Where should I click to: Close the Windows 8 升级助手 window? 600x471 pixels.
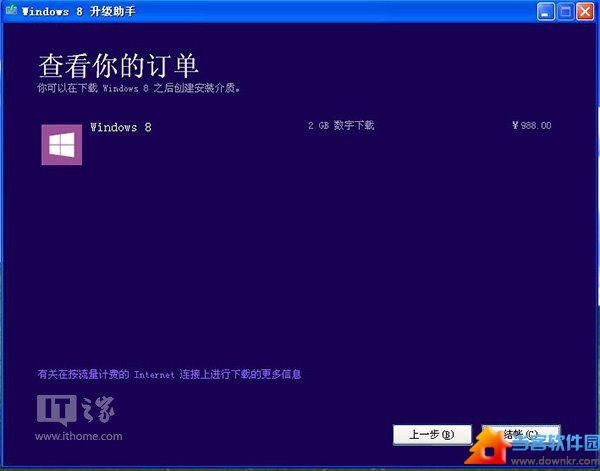pos(585,11)
